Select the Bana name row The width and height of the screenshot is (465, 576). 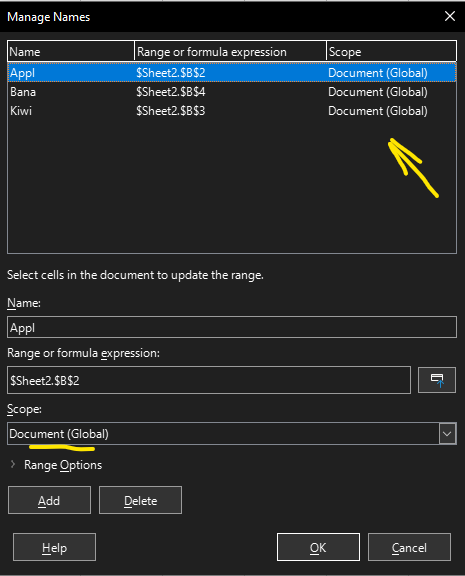[232, 92]
